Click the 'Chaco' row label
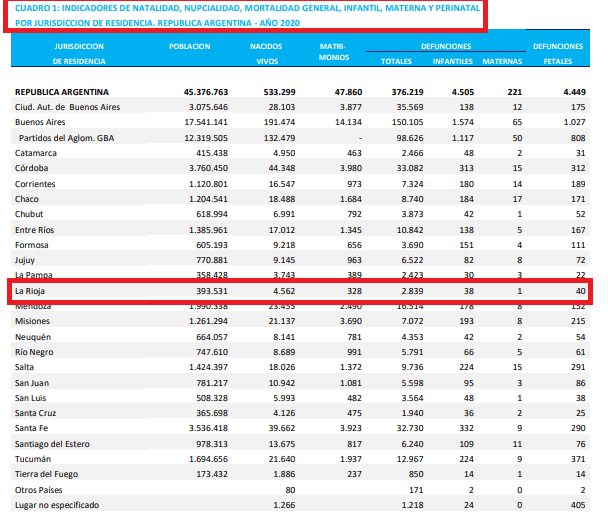The height and width of the screenshot is (525, 608). pos(27,199)
